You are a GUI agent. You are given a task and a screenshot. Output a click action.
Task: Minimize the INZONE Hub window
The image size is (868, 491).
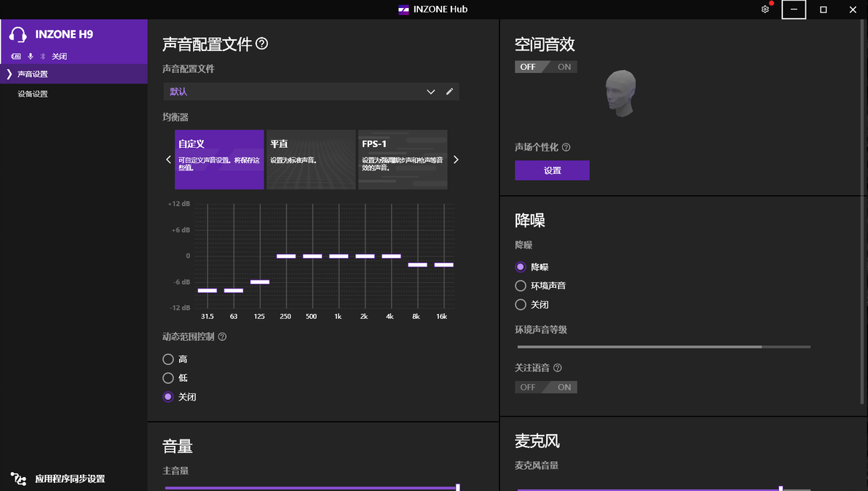pyautogui.click(x=793, y=9)
